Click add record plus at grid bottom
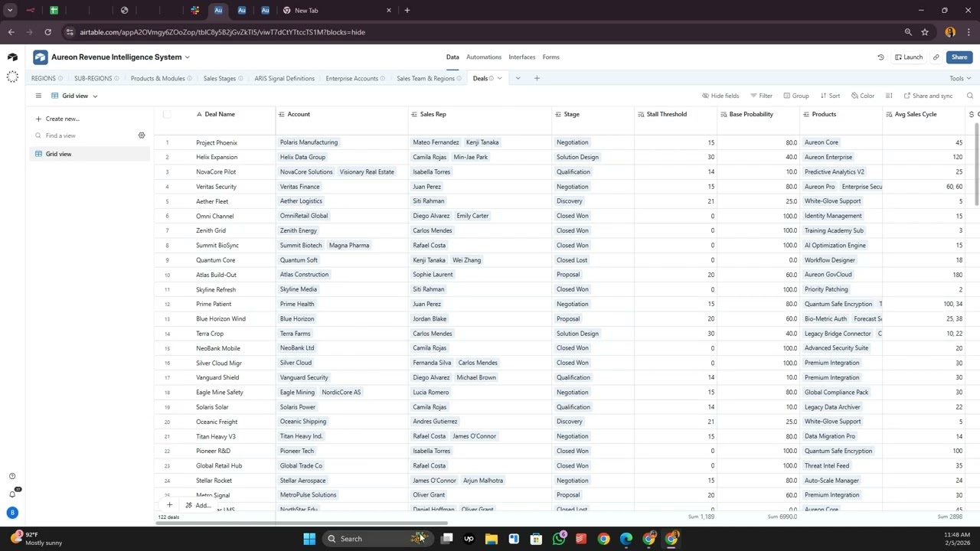 point(169,505)
